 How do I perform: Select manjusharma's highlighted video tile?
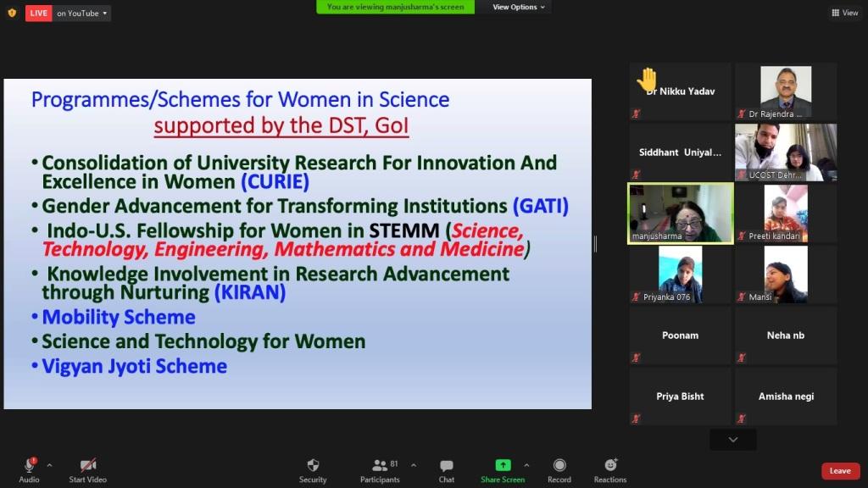pos(681,213)
